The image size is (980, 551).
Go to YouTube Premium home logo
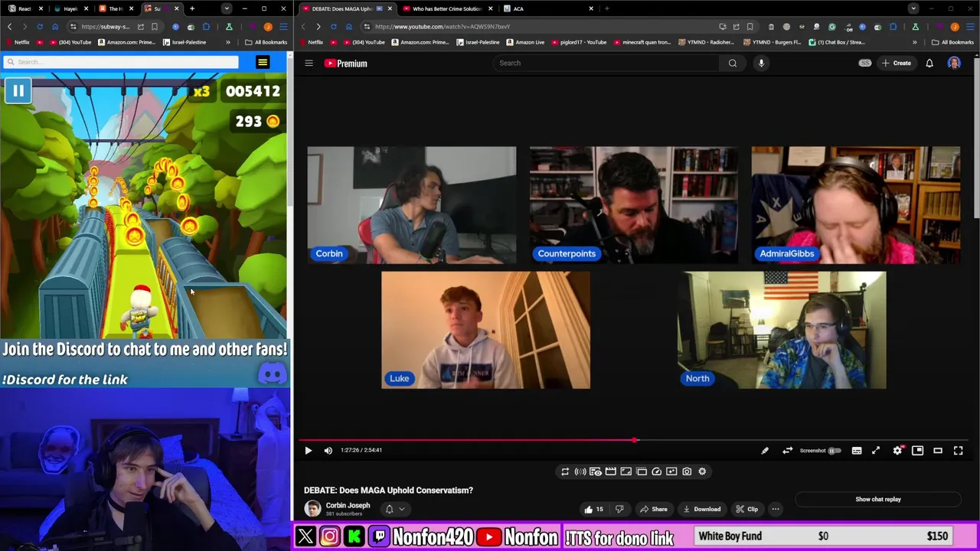(346, 64)
